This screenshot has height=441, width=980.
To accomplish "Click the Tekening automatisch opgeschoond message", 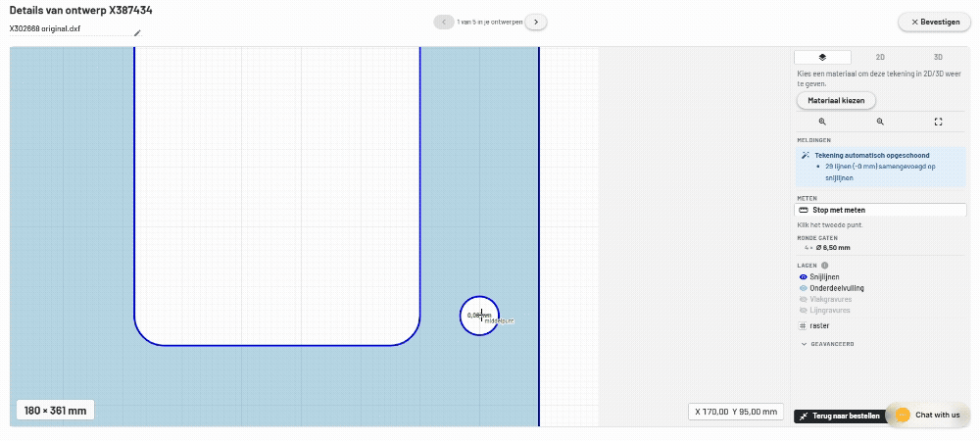I will pos(872,156).
